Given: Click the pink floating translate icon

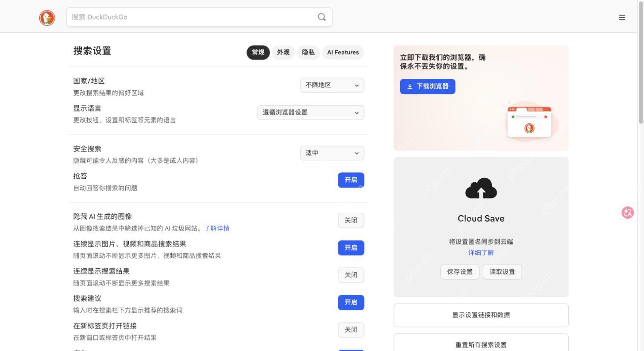Looking at the screenshot, I should 628,212.
